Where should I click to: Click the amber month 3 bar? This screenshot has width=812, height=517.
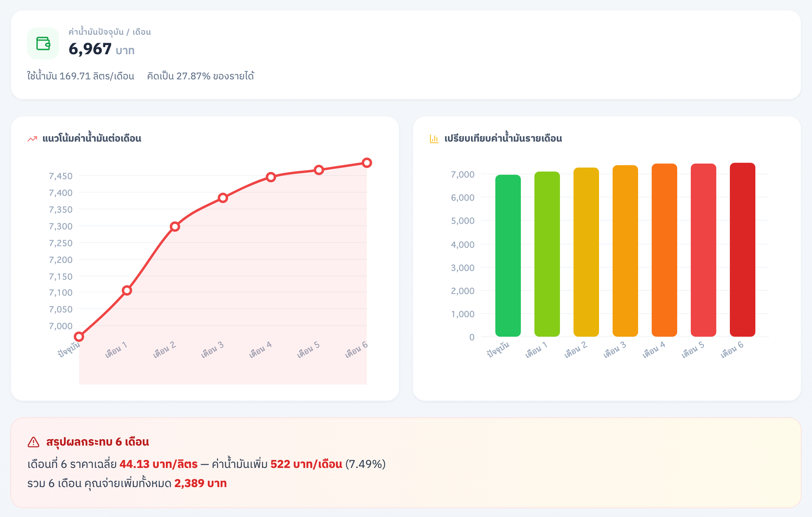click(x=625, y=251)
